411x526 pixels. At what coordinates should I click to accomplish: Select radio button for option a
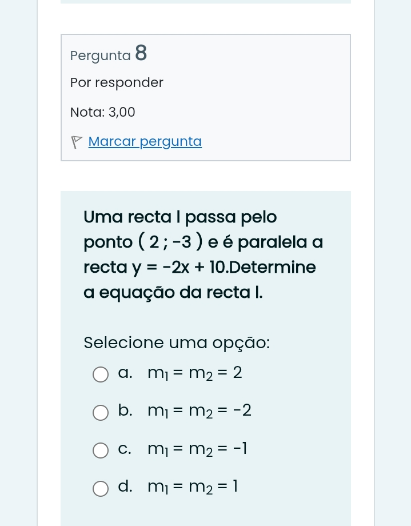[101, 374]
